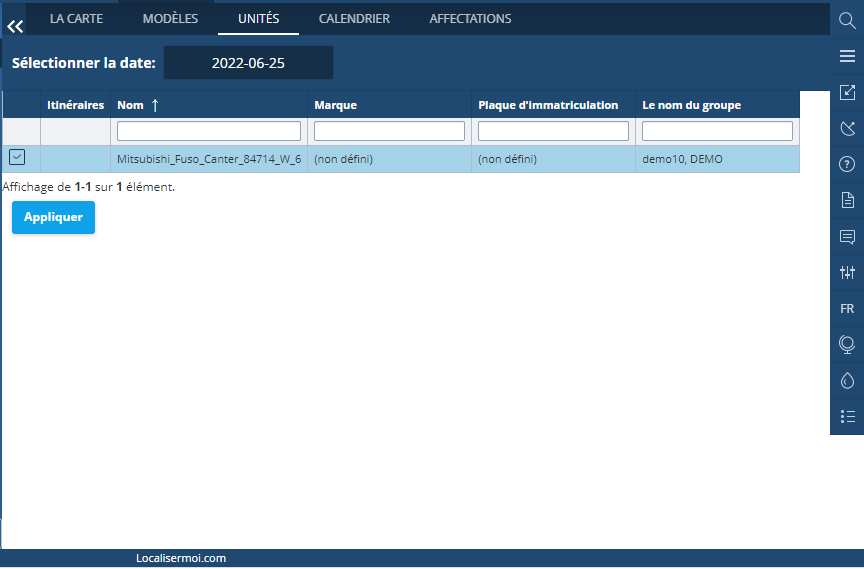Switch to the CALENDRIER tab
This screenshot has width=864, height=569.
click(354, 19)
